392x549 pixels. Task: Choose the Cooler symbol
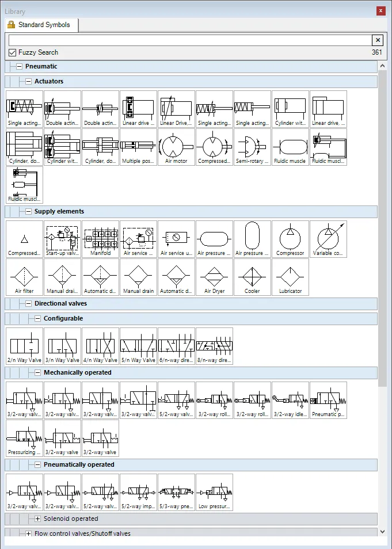click(252, 277)
